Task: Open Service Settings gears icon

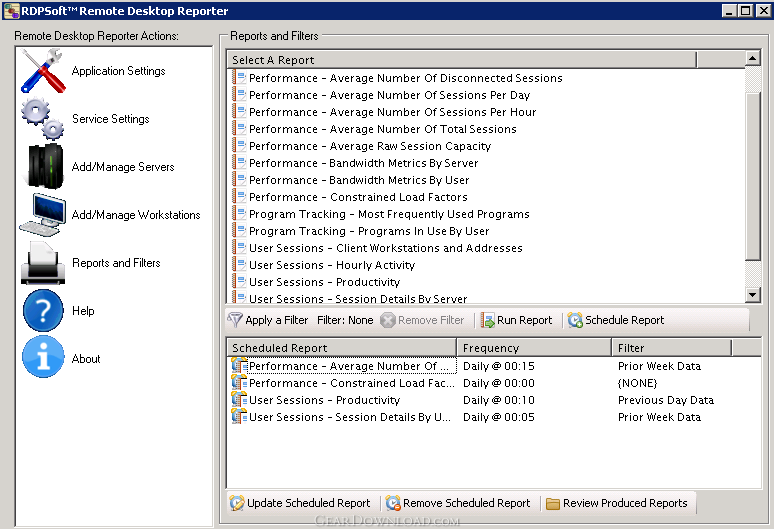Action: (43, 118)
